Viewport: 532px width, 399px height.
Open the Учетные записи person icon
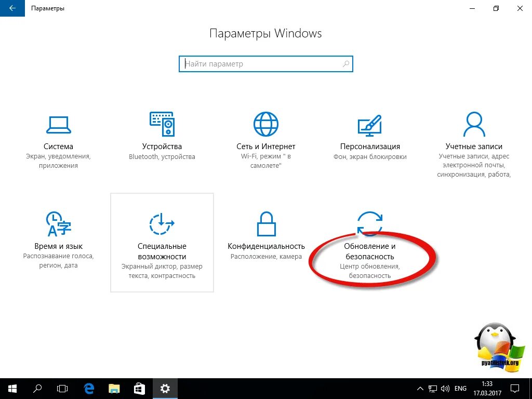[474, 124]
